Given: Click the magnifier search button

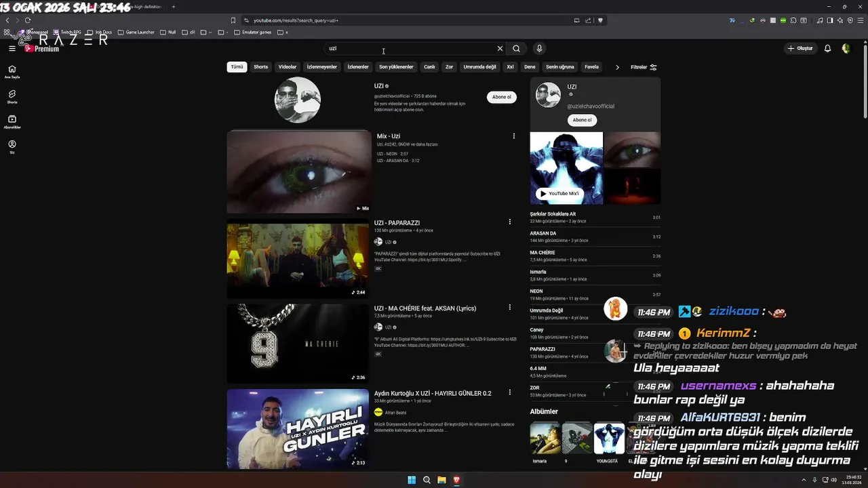Looking at the screenshot, I should [516, 48].
